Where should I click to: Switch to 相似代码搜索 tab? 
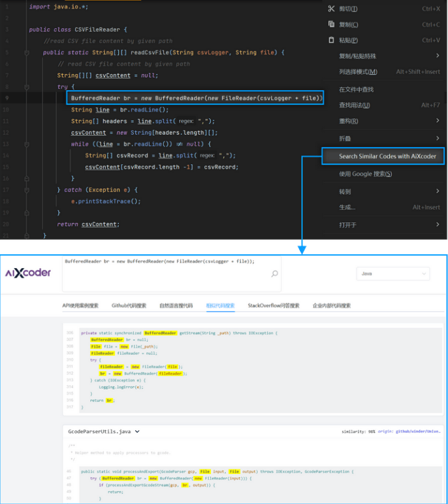click(220, 305)
